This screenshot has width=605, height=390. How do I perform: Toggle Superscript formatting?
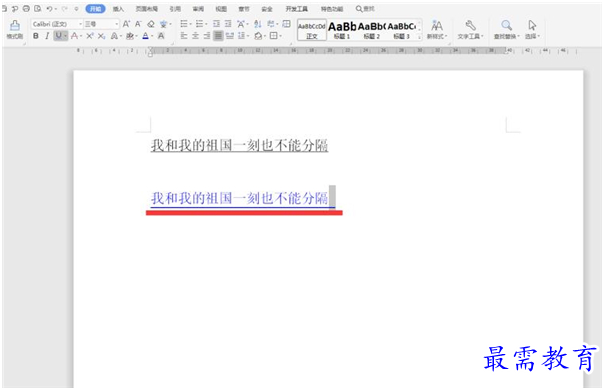(90, 36)
